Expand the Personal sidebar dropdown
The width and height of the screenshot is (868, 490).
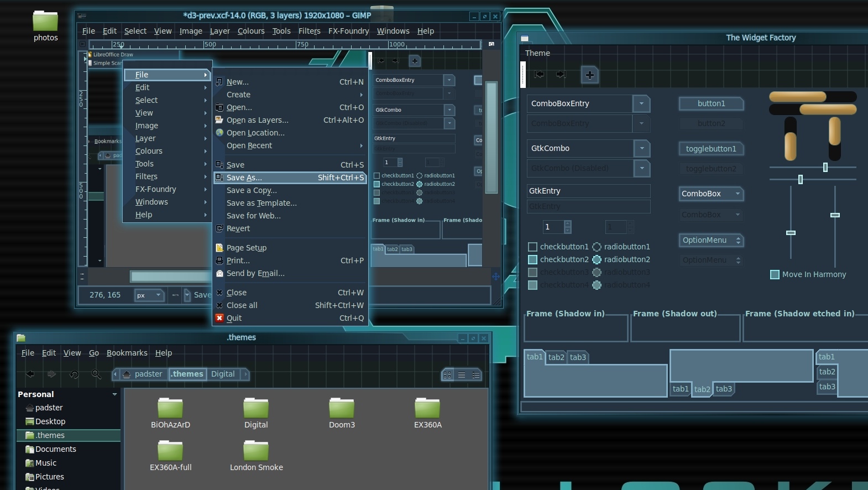pyautogui.click(x=114, y=394)
